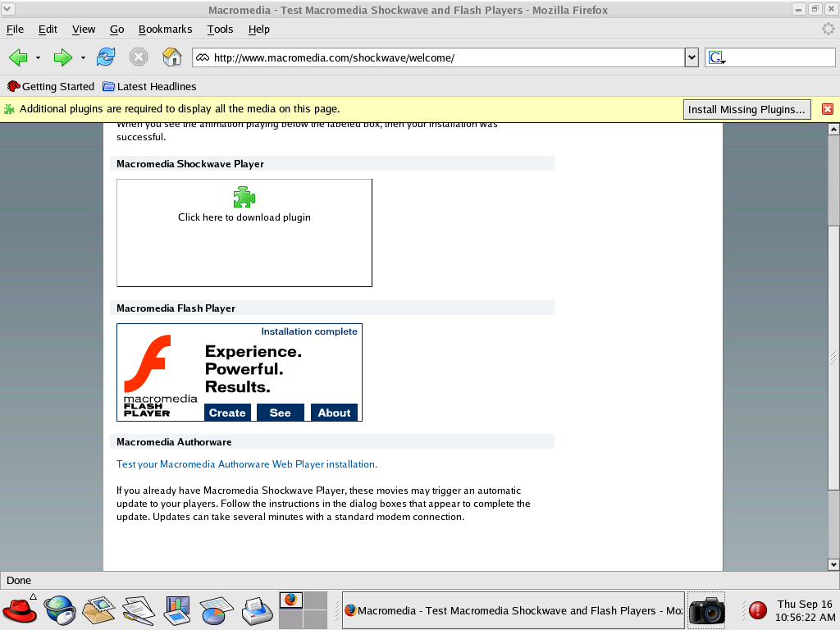The image size is (840, 630).
Task: Click the See button in Flash Player
Action: tap(281, 413)
